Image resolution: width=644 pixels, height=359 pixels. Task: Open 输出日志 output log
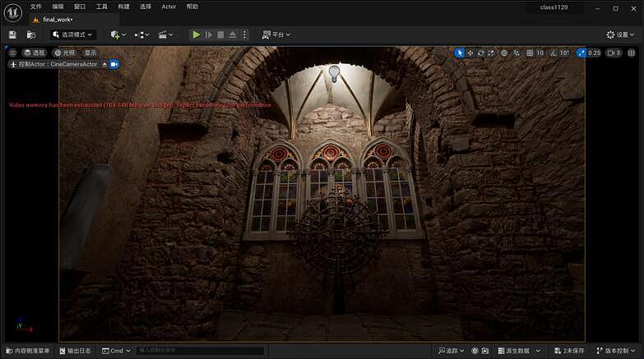[x=75, y=351]
